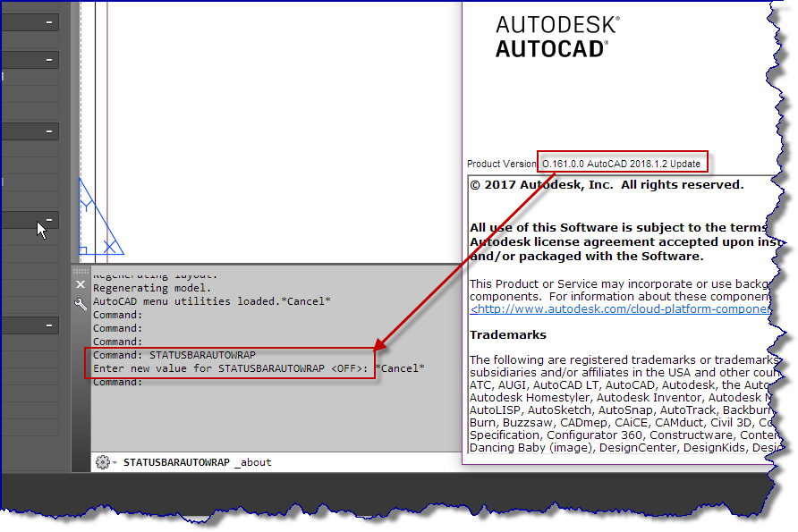Click the highlighted Product Version field
Viewport: 798px width, 532px height.
click(624, 162)
